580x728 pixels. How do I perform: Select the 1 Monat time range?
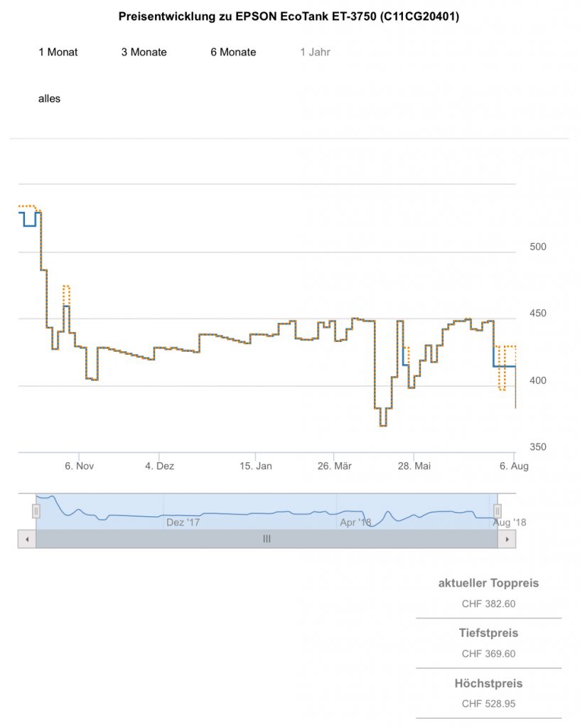58,52
